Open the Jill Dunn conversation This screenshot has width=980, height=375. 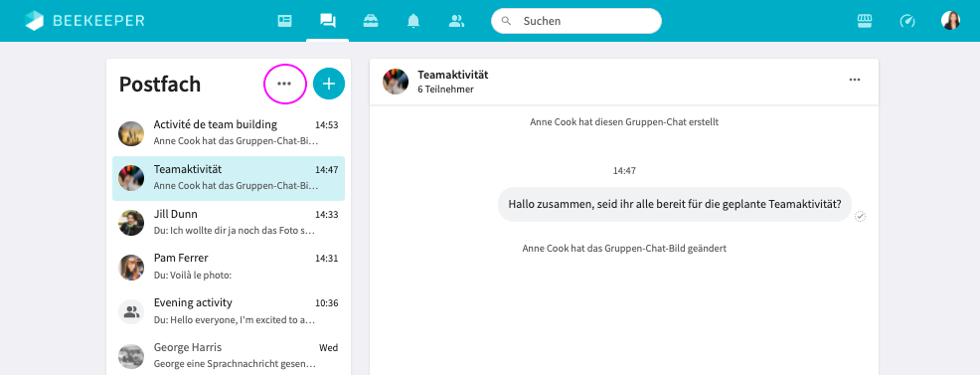click(229, 223)
